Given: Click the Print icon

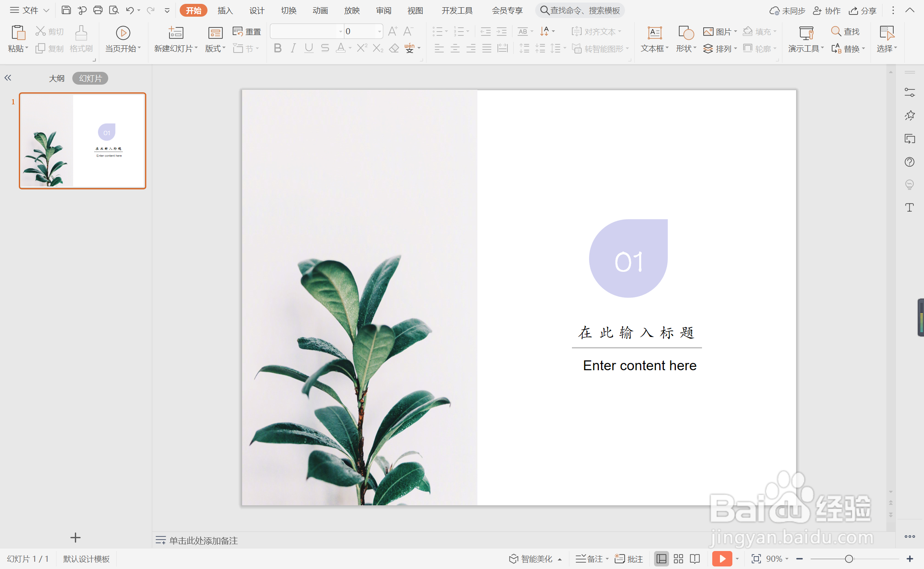Looking at the screenshot, I should [98, 10].
